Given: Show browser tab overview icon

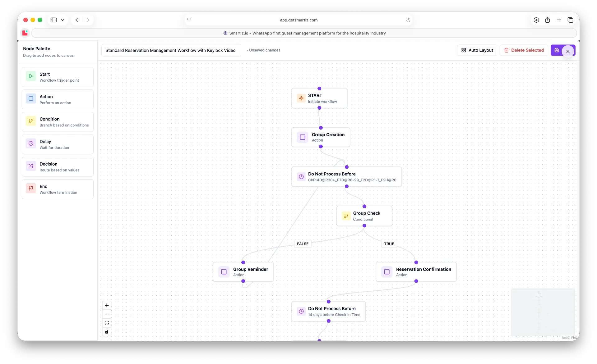Looking at the screenshot, I should (570, 20).
